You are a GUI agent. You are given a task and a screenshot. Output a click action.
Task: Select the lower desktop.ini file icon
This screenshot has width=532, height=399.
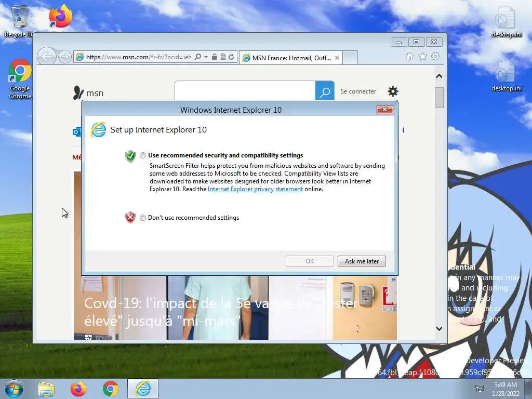tap(506, 76)
